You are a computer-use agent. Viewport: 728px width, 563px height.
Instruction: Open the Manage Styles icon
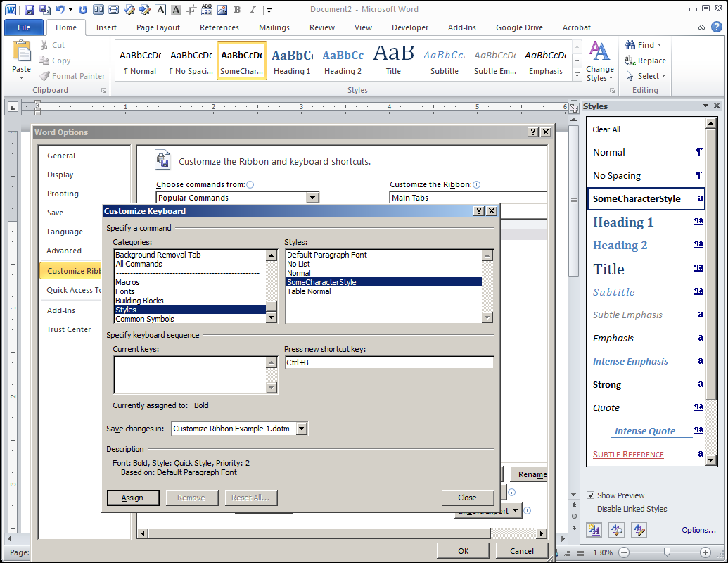[639, 529]
